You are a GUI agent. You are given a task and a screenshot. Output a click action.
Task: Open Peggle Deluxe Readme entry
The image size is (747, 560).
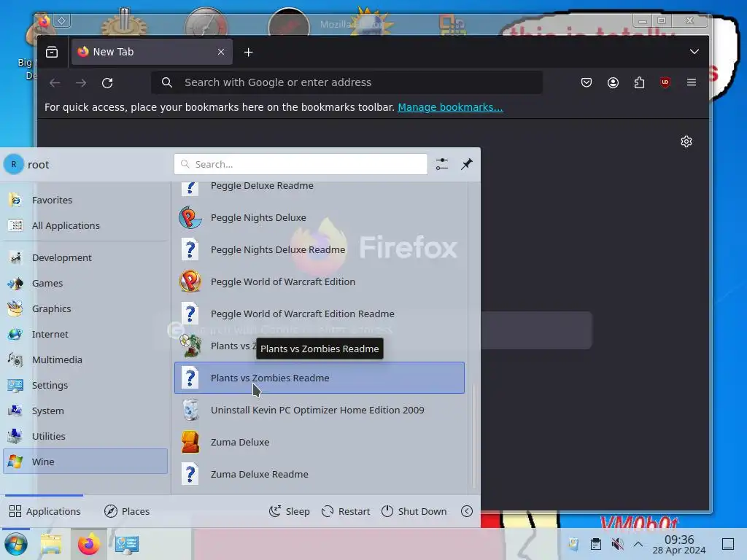[x=320, y=189]
